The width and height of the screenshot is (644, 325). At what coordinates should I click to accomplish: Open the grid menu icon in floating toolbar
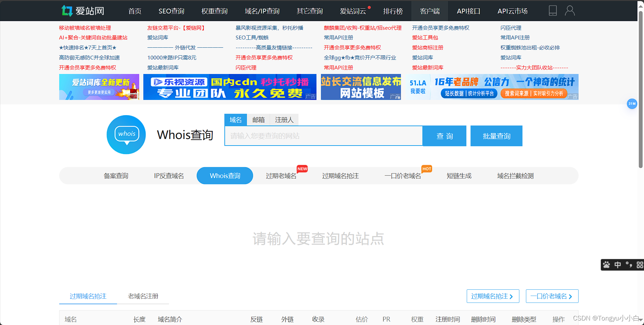click(x=639, y=265)
